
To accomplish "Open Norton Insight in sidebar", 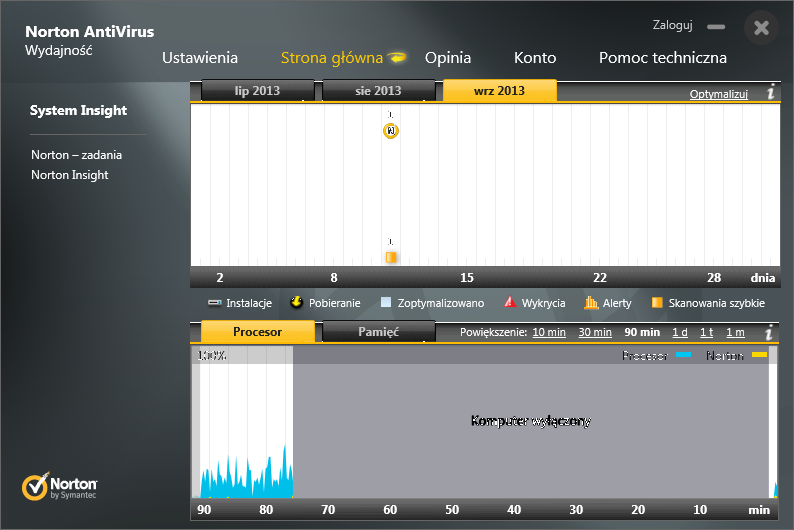I will [x=70, y=175].
